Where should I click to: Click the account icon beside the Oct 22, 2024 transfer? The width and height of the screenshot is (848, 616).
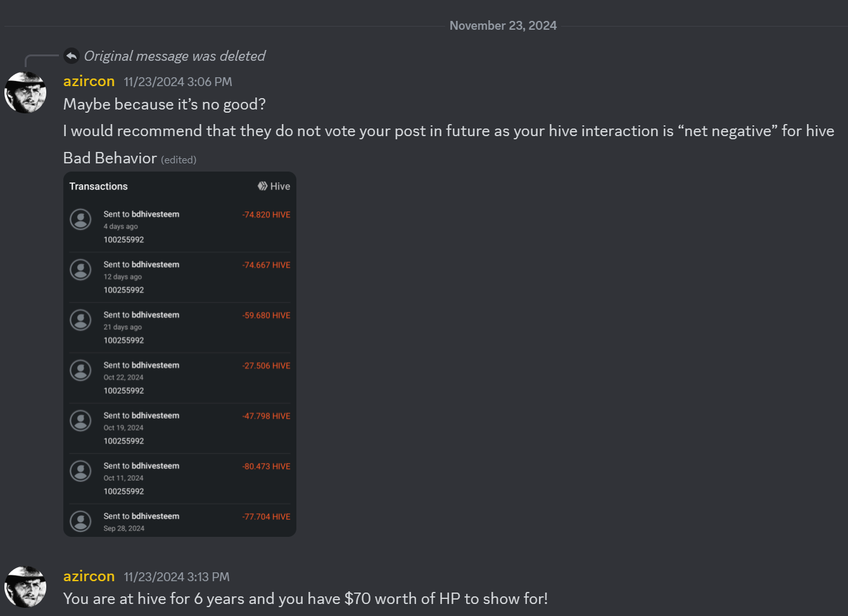pos(80,370)
